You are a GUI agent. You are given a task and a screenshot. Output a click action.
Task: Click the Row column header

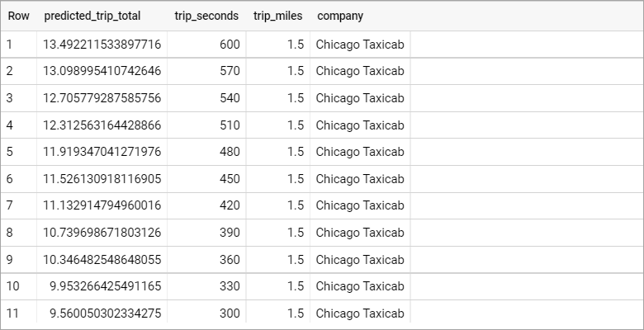coord(18,16)
